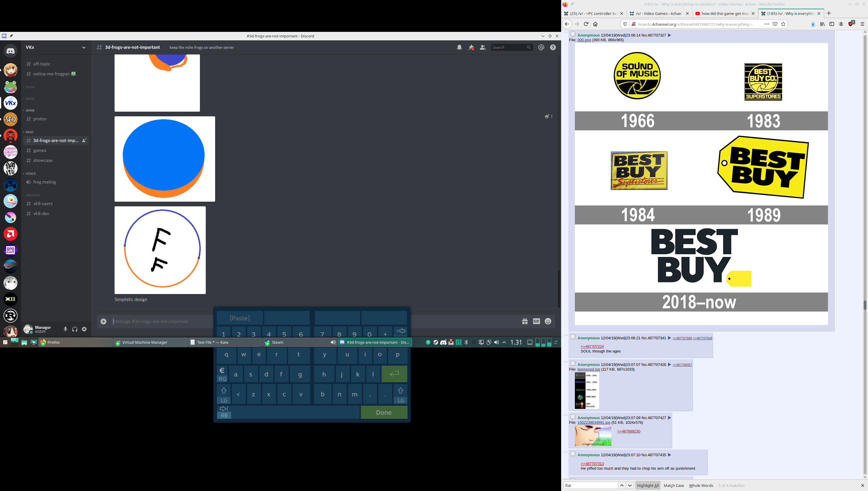Open Firefox downloads arrow

click(x=813, y=24)
